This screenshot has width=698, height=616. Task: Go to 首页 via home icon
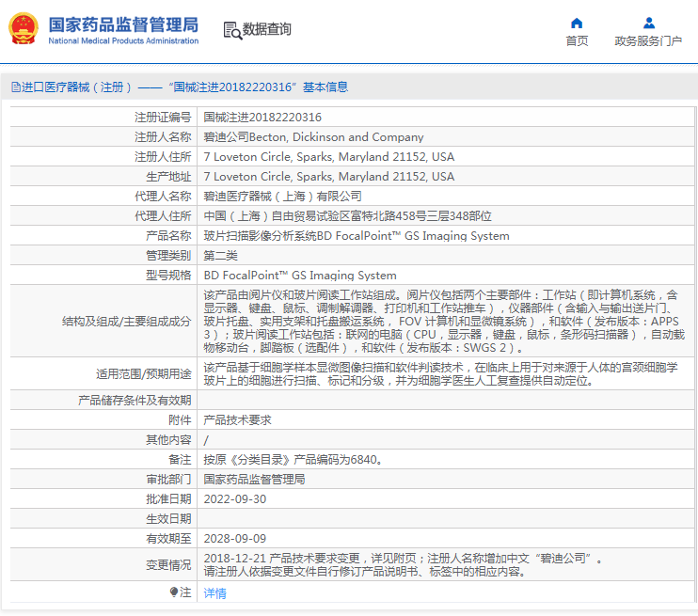pyautogui.click(x=577, y=23)
